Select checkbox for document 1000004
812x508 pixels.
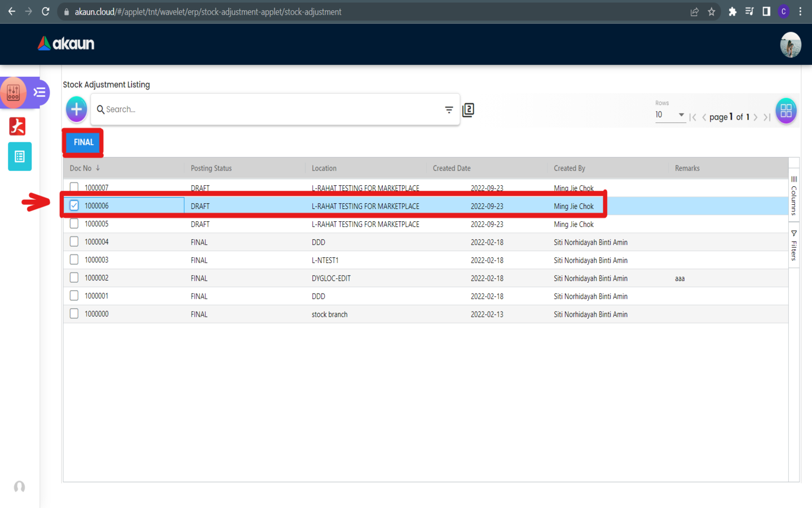point(74,242)
